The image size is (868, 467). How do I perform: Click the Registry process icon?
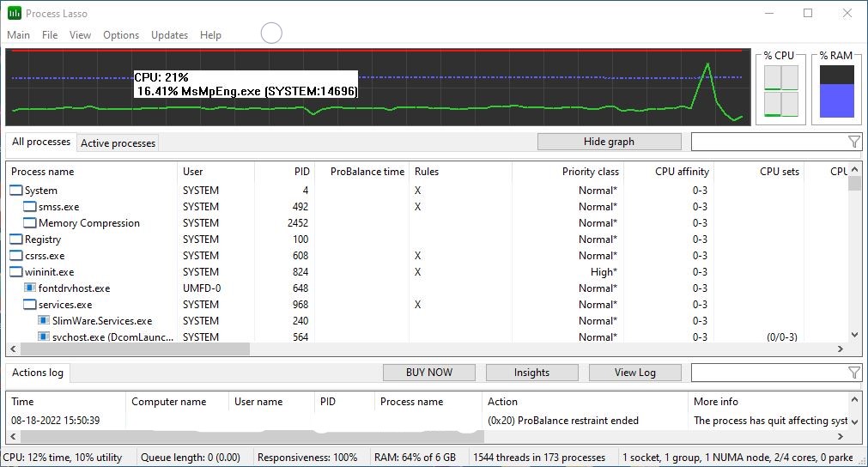click(x=16, y=239)
